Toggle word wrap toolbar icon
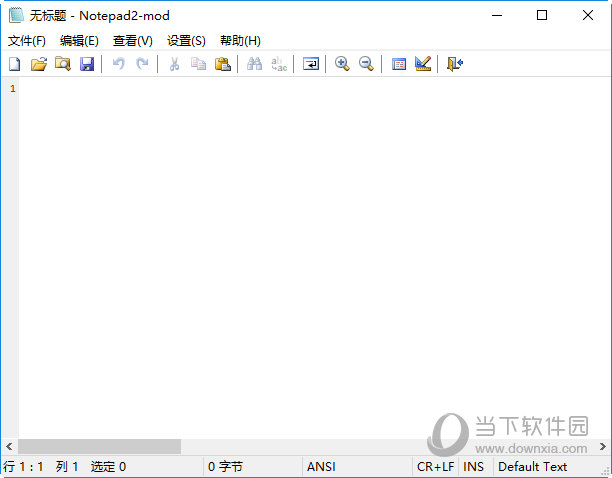This screenshot has width=612, height=478. coord(311,64)
